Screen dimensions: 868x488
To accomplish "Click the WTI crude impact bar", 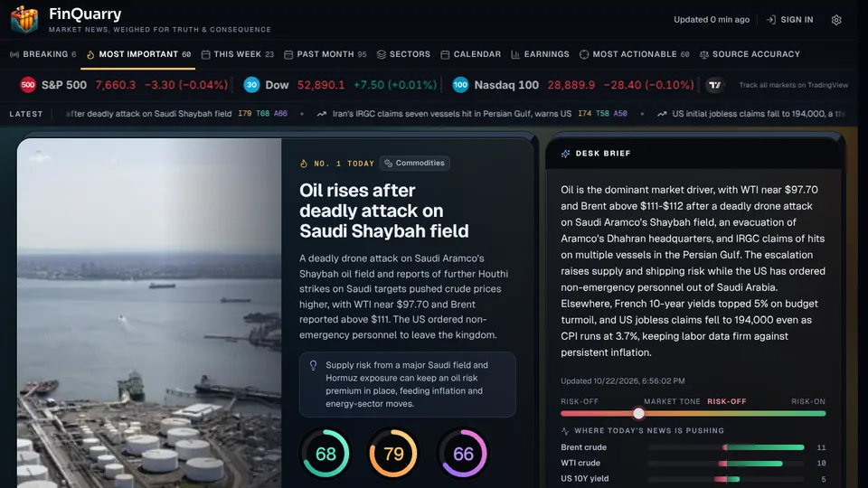I will 726,463.
